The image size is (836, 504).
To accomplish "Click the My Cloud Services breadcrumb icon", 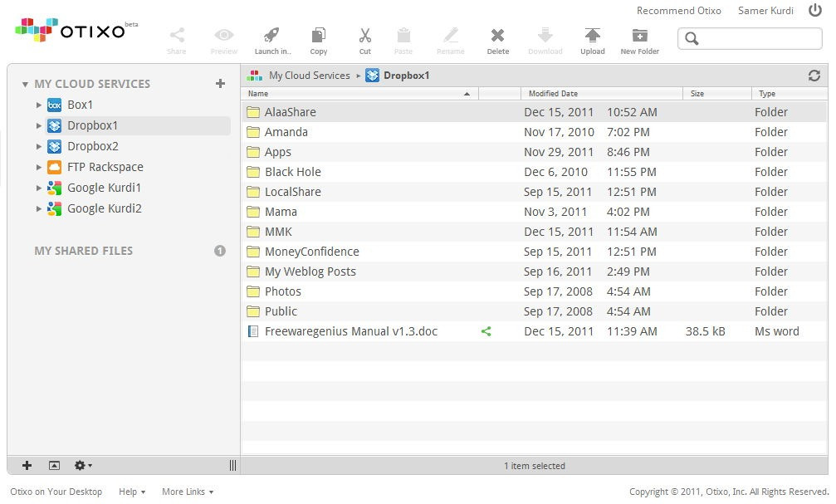I will 254,76.
